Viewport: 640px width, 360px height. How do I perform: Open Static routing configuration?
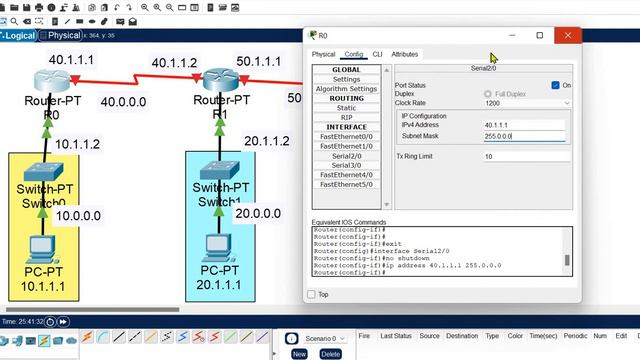[x=346, y=108]
